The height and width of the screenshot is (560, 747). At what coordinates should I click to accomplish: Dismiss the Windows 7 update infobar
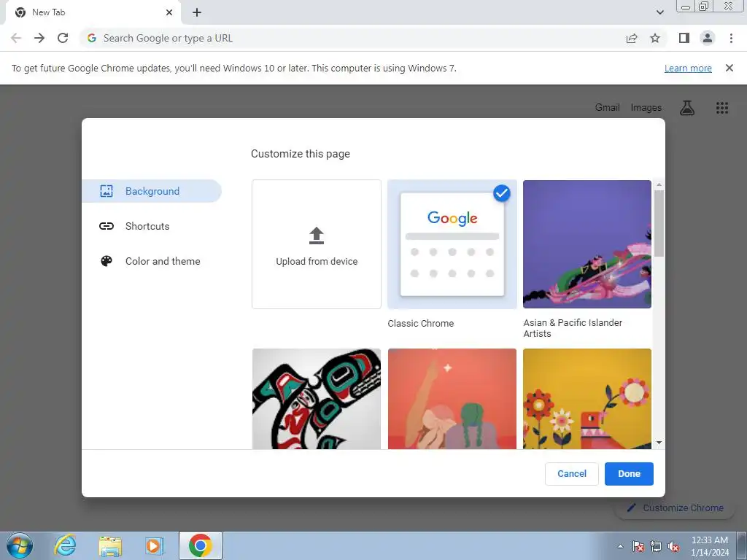(729, 68)
